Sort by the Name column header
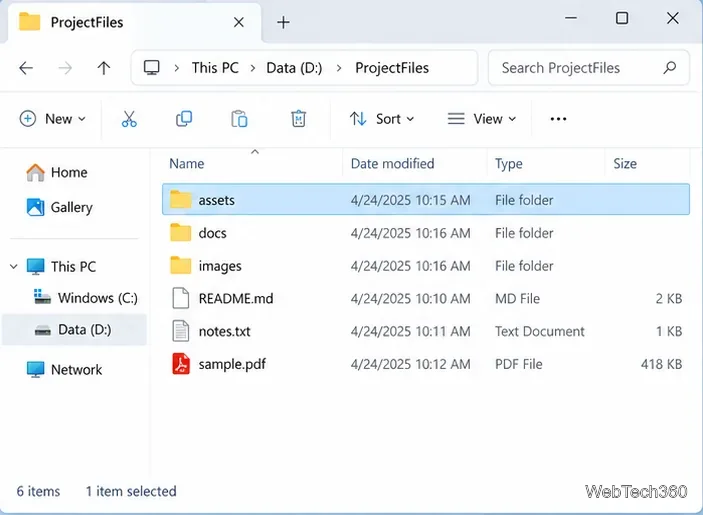The width and height of the screenshot is (703, 515). click(187, 164)
